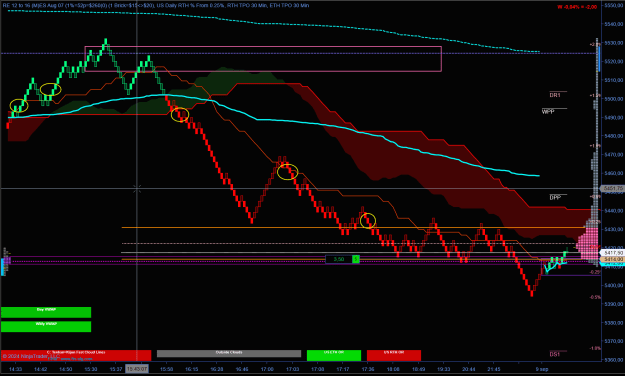Click the 15:30 time axis label
The width and height of the screenshot is (625, 376).
pyautogui.click(x=90, y=369)
